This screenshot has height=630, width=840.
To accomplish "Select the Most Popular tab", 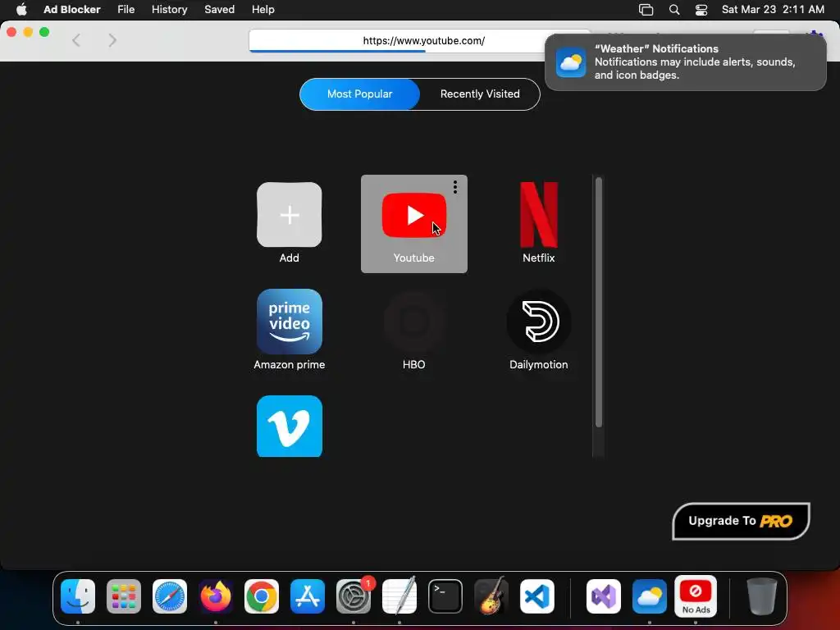I will tap(359, 94).
